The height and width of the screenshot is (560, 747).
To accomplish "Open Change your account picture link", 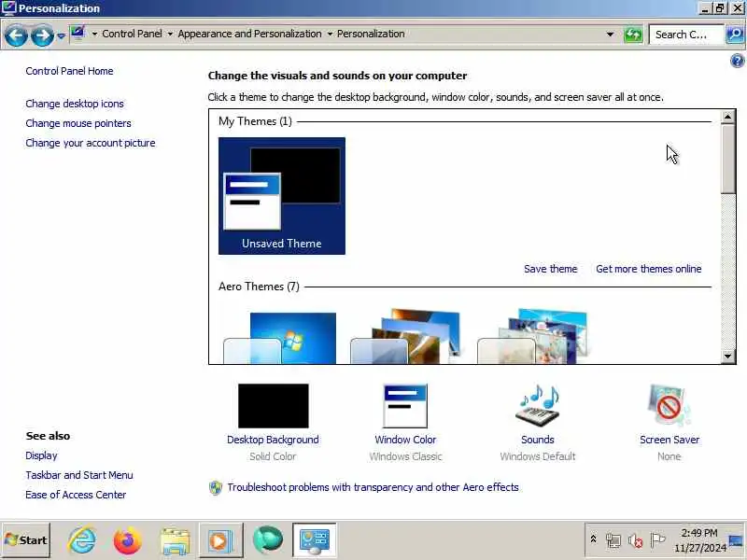I will [x=91, y=143].
